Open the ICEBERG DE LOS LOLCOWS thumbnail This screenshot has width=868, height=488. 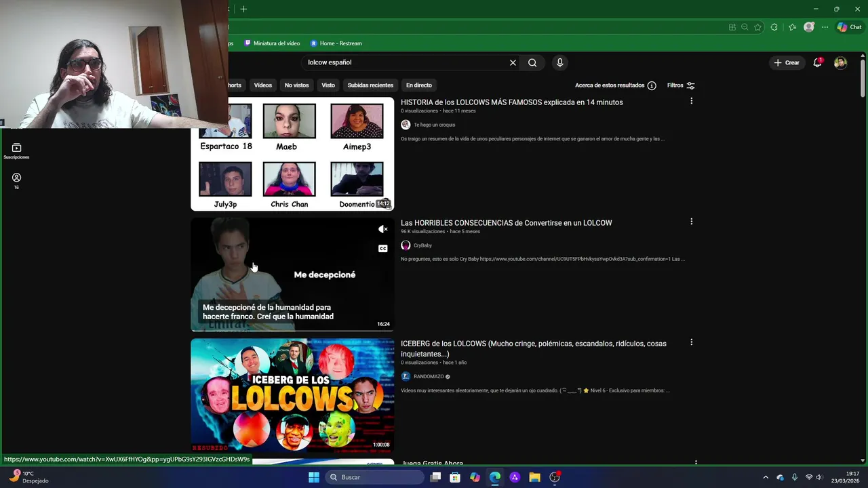pos(292,395)
